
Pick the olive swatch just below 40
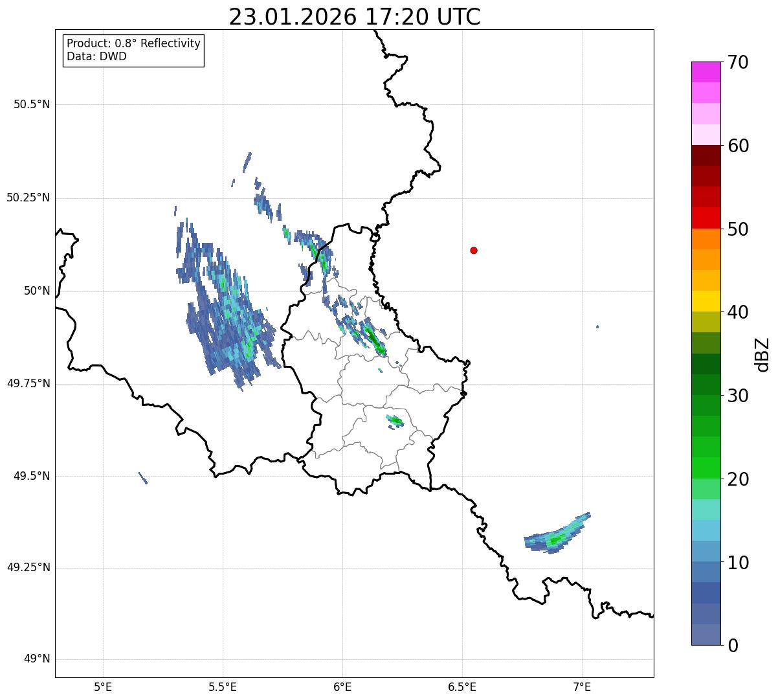[x=706, y=322]
